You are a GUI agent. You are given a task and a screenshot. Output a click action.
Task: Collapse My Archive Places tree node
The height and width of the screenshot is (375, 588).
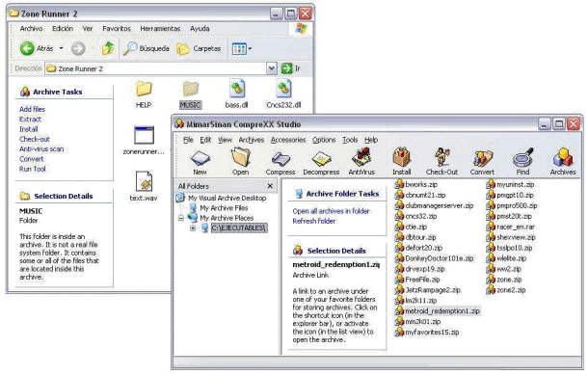pyautogui.click(x=181, y=218)
